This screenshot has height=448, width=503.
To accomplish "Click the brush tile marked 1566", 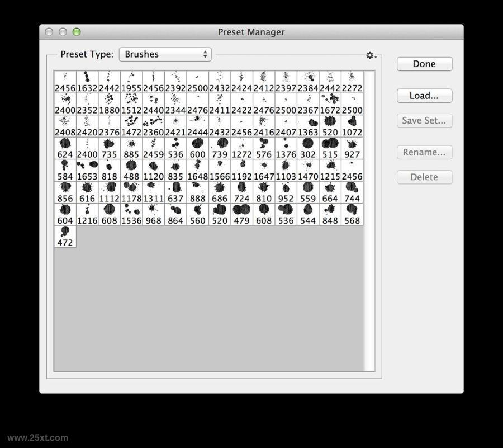I will [220, 171].
